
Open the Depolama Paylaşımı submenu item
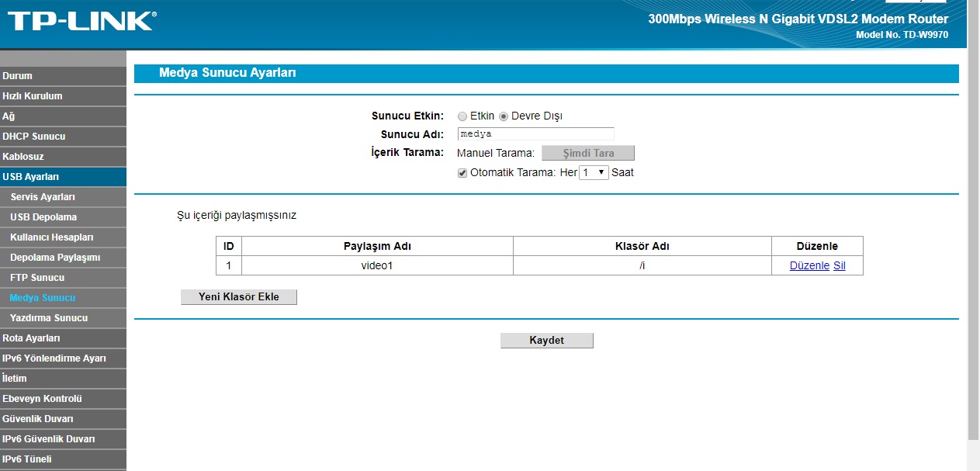(63, 258)
